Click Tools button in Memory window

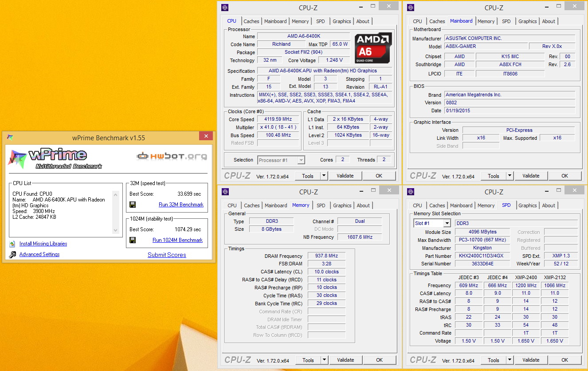pyautogui.click(x=308, y=360)
